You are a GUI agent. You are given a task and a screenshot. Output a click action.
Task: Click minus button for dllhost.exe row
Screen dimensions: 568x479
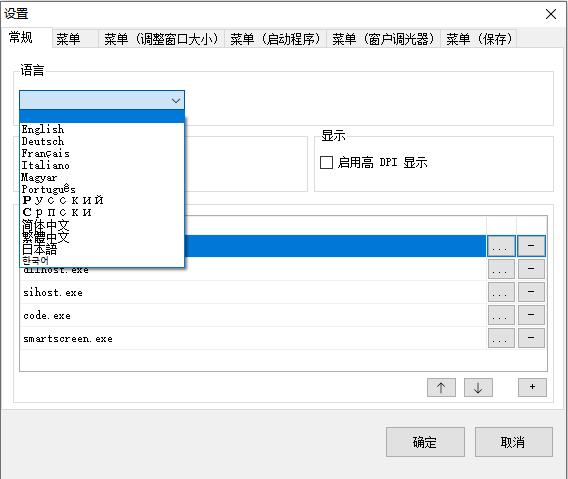click(531, 269)
